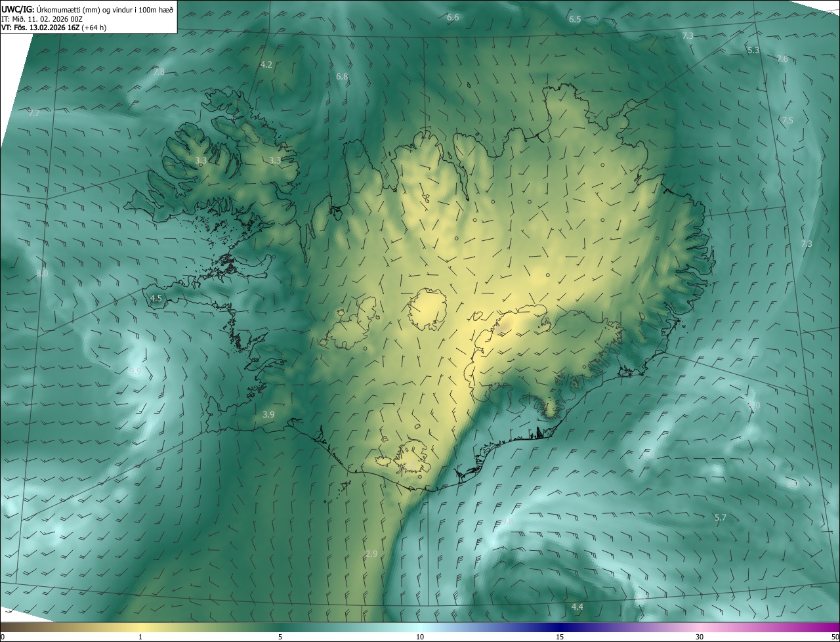Click the 'VT: Fös. 13.02.2026 16Z (+64 h)' line
840x642 pixels.
coord(54,28)
